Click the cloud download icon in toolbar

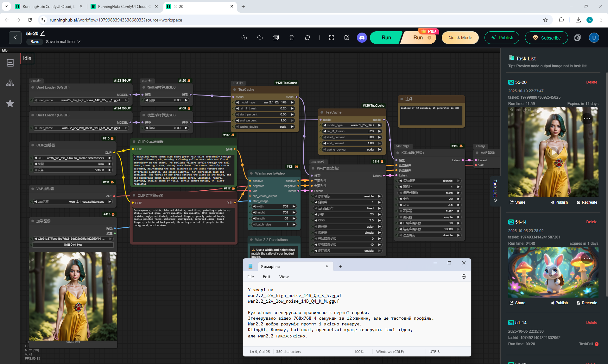tap(260, 38)
